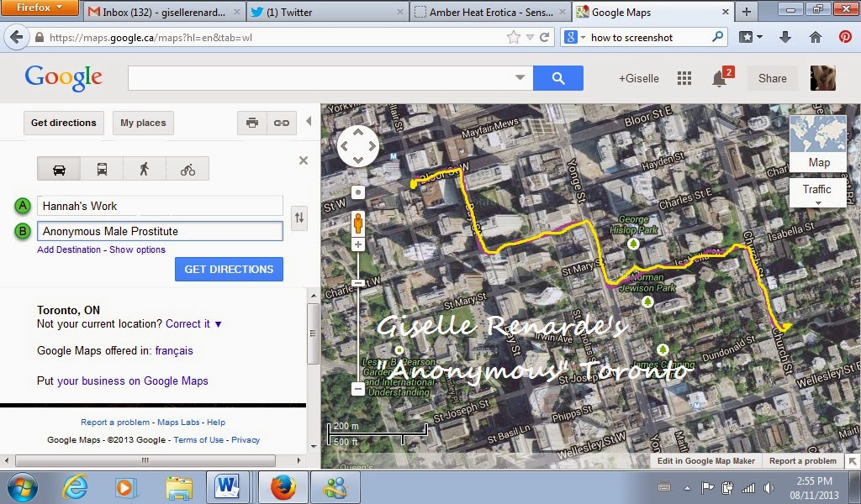Switch to the Amber Heat Erotica tab
Image resolution: width=861 pixels, height=504 pixels.
click(x=490, y=12)
